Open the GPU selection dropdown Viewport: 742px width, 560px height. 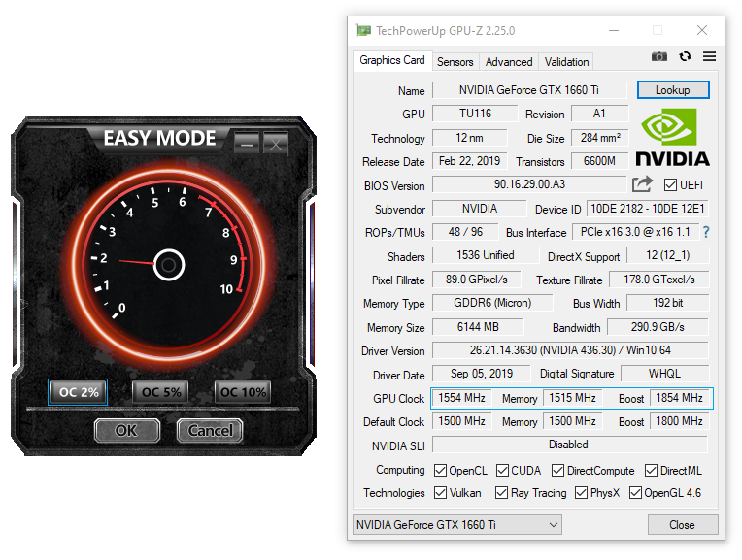point(457,524)
